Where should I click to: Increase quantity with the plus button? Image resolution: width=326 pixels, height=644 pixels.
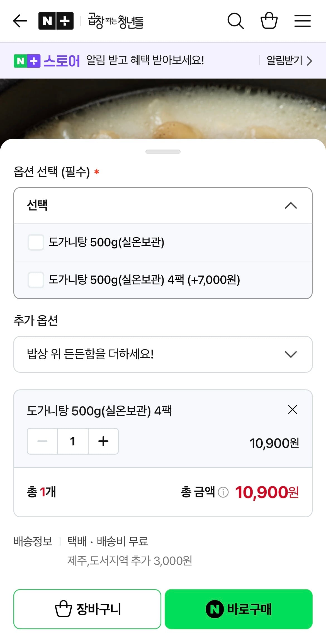click(103, 441)
